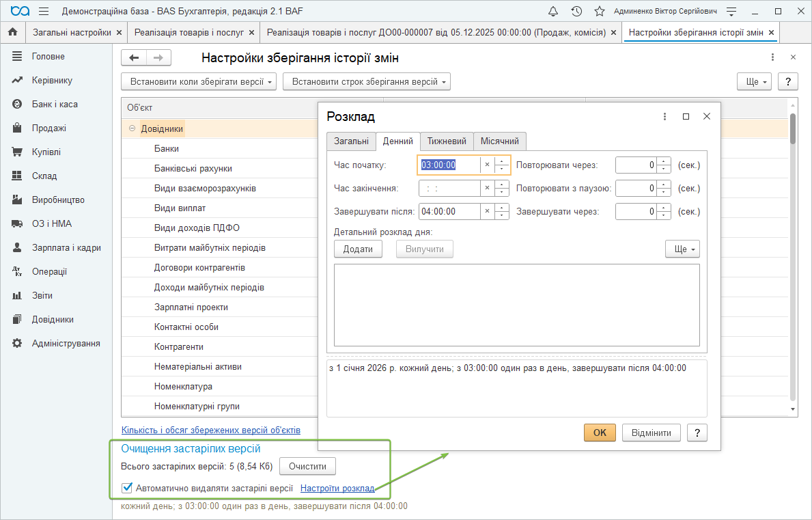Open Адміністрування section in sidebar
Viewport: 812px width, 520px height.
66,343
